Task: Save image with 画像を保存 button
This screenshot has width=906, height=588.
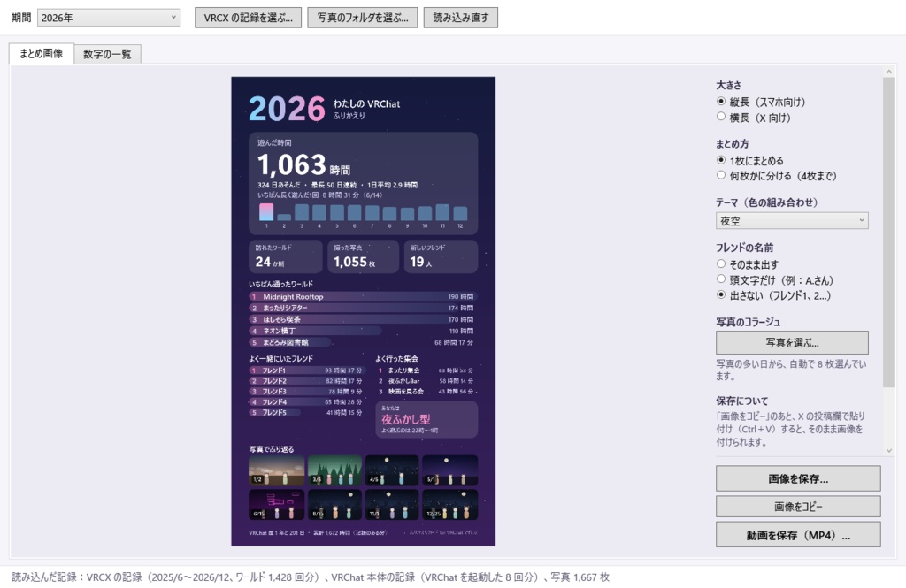Action: (x=798, y=479)
